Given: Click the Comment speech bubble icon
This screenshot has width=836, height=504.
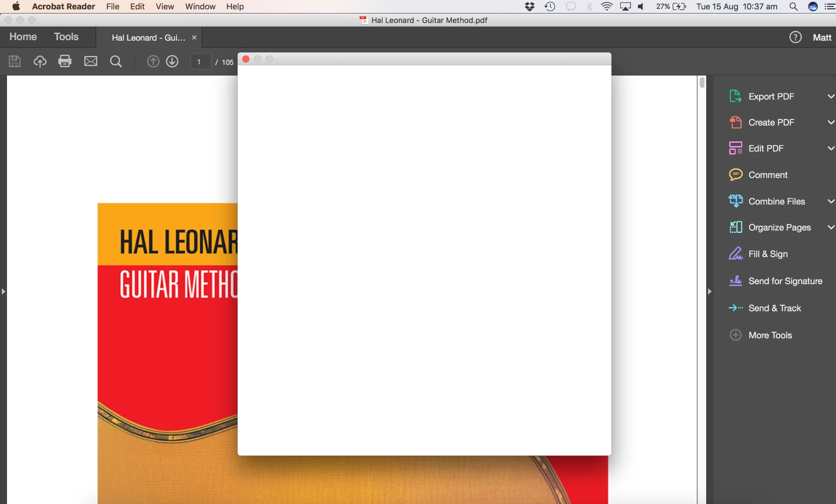Looking at the screenshot, I should [735, 175].
